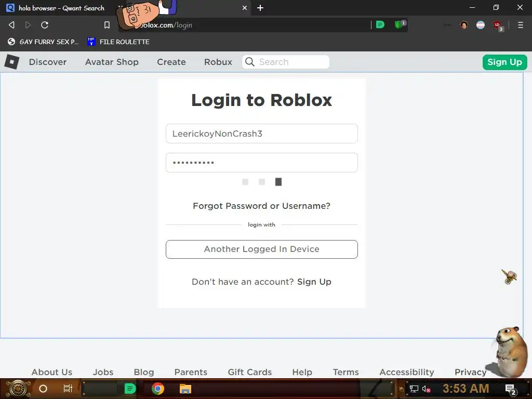Click the password field
Image resolution: width=532 pixels, height=399 pixels.
pyautogui.click(x=262, y=163)
